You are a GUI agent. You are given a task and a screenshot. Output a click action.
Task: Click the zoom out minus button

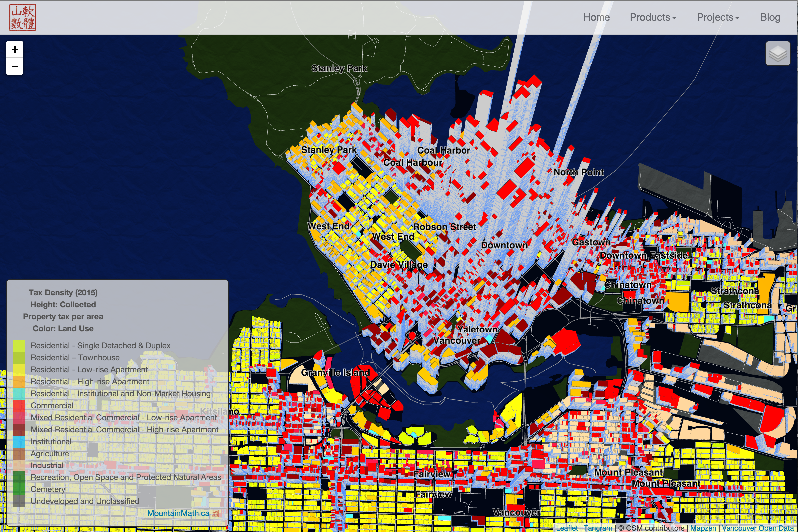pyautogui.click(x=15, y=66)
